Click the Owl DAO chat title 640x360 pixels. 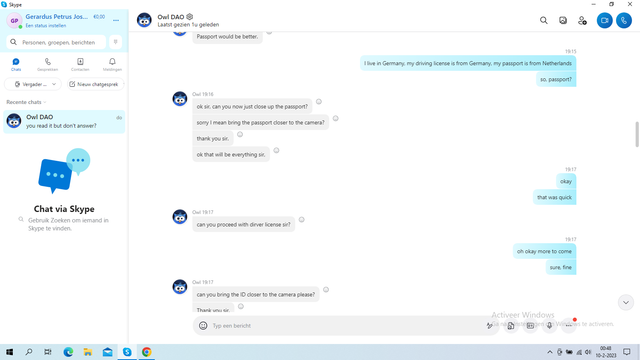(171, 17)
